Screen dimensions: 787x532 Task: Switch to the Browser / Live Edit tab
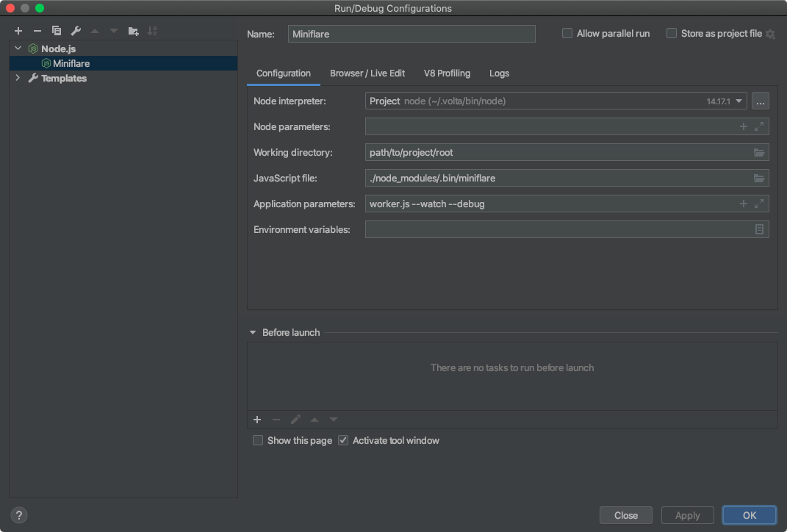pyautogui.click(x=367, y=73)
